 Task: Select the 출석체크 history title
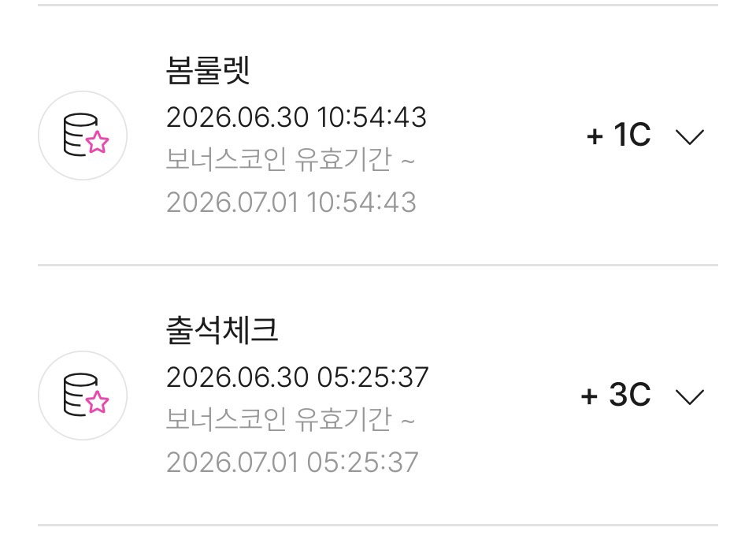(x=222, y=331)
